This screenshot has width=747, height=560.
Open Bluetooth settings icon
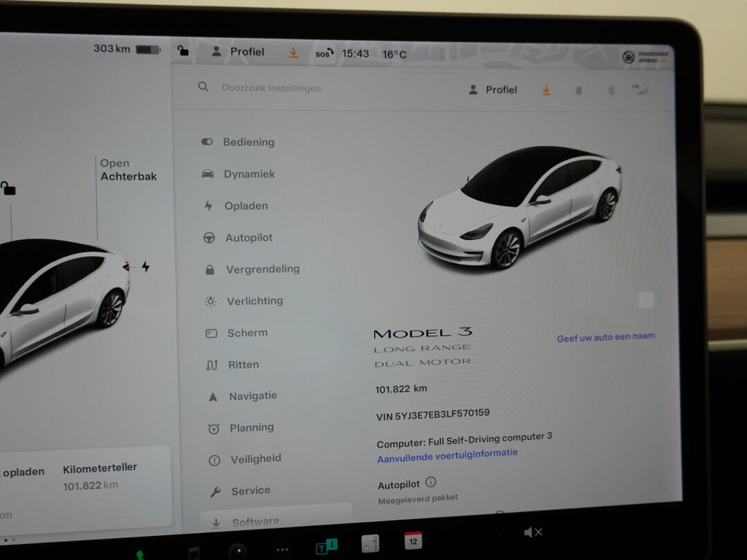pyautogui.click(x=611, y=90)
